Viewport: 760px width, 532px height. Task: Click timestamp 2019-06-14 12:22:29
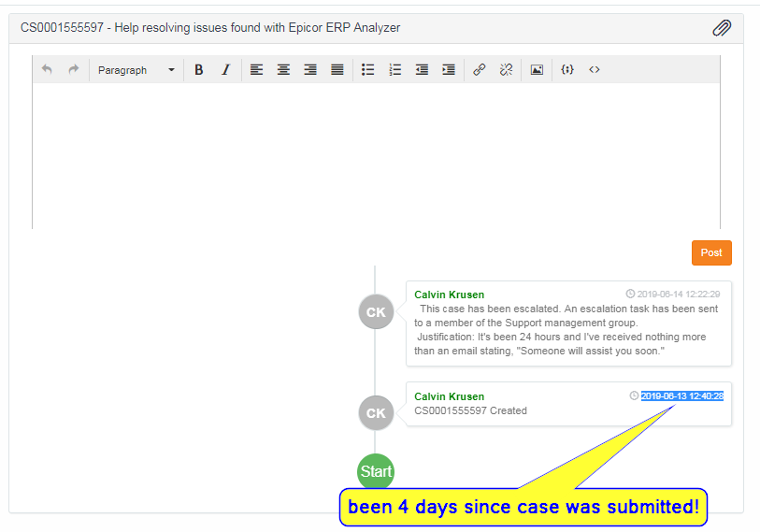pyautogui.click(x=678, y=294)
